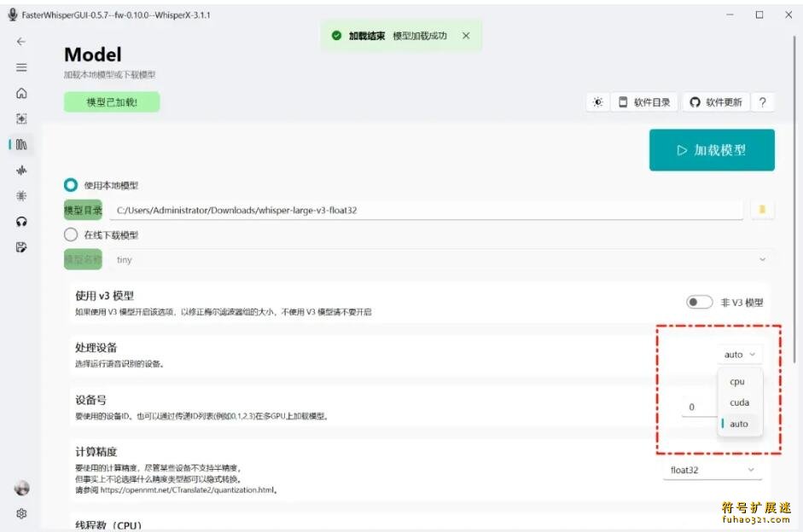Select the 在线下载模型 radio button
The width and height of the screenshot is (803, 532).
point(71,234)
